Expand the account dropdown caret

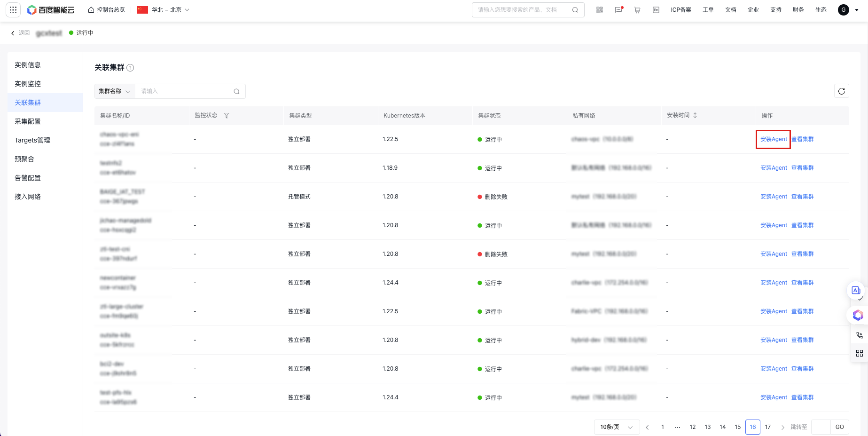857,10
